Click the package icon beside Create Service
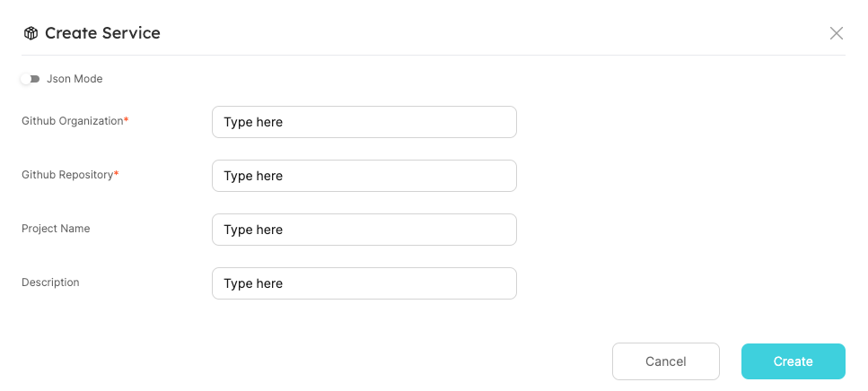The height and width of the screenshot is (391, 868). pyautogui.click(x=31, y=33)
